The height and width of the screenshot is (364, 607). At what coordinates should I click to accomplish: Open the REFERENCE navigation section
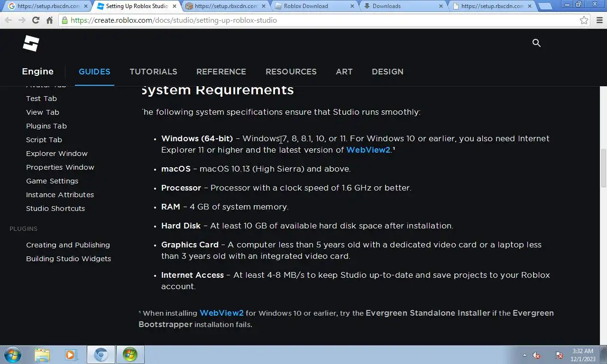pyautogui.click(x=221, y=72)
